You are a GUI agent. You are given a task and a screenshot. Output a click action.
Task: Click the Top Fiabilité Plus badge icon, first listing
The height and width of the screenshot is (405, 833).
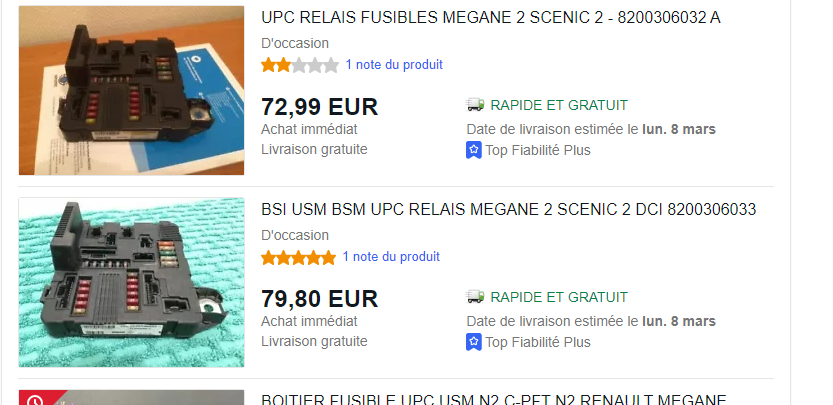pos(473,150)
